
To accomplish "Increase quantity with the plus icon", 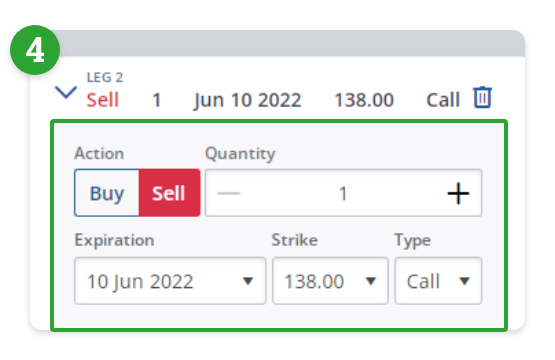I will pyautogui.click(x=458, y=193).
